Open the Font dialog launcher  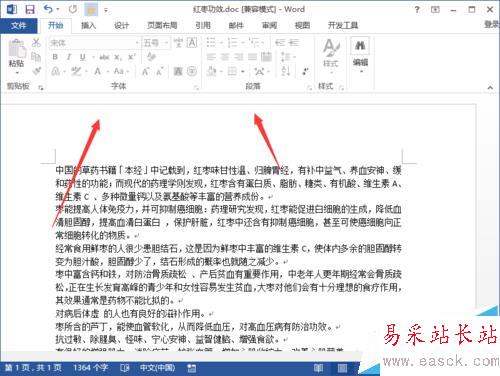point(197,87)
